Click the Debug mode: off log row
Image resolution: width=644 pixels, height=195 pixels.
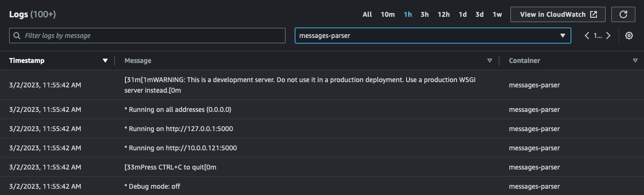point(322,186)
